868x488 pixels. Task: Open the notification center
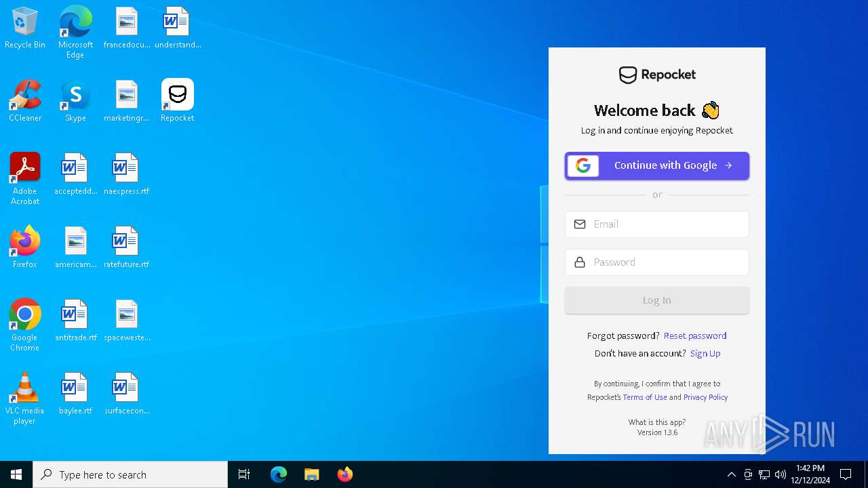point(846,474)
